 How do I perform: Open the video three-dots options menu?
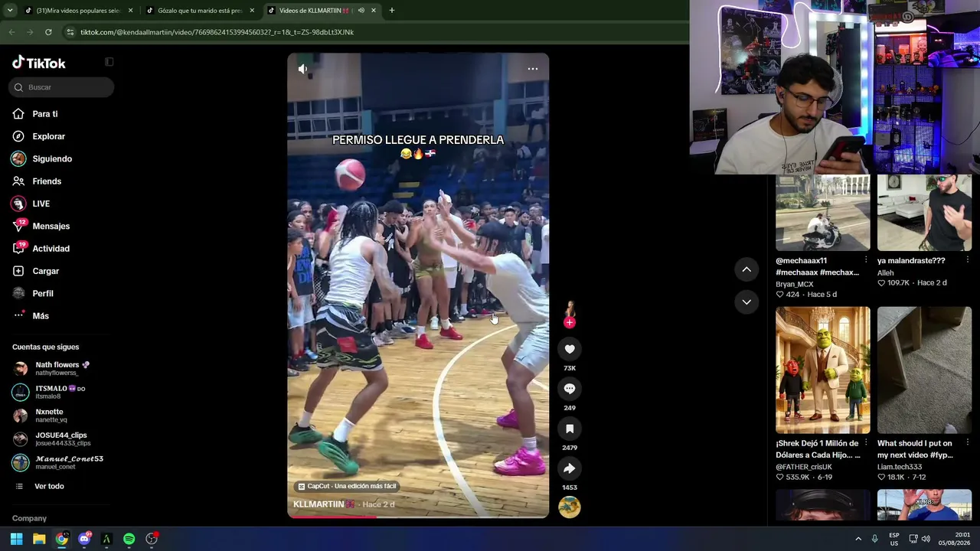(533, 69)
